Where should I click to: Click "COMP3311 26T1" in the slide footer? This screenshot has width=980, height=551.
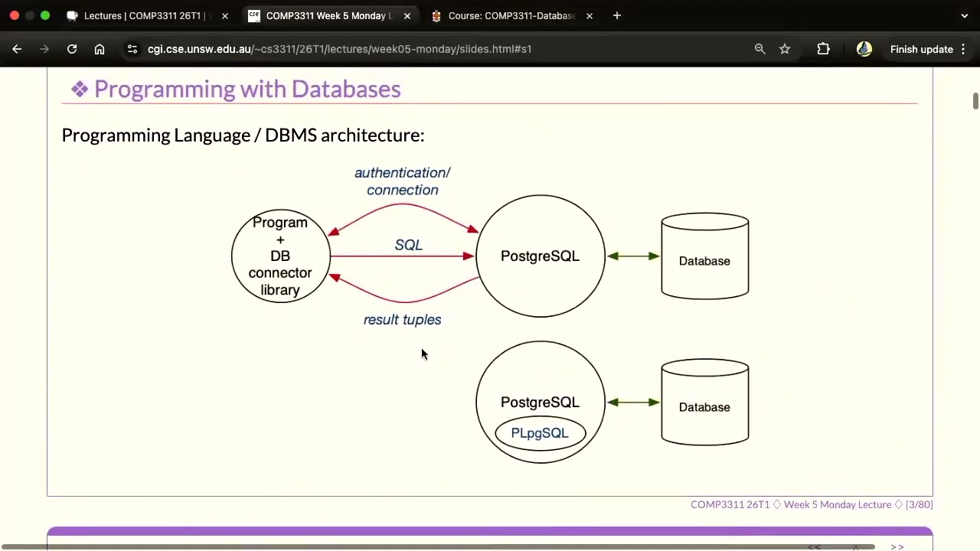coord(730,504)
